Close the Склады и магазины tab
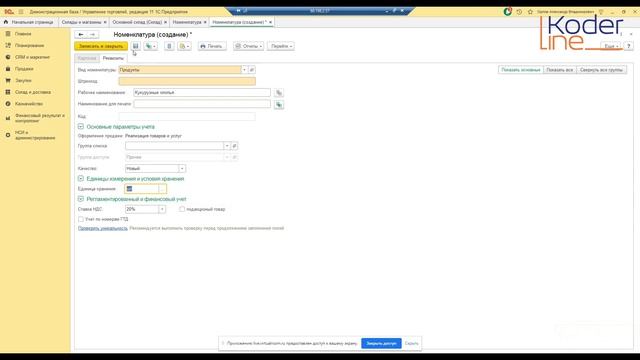The height and width of the screenshot is (360, 640). point(105,22)
